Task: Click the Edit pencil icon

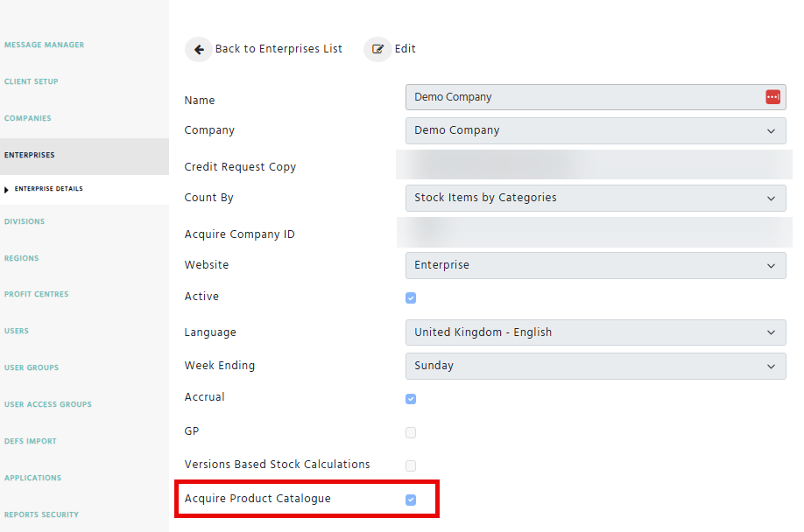Action: tap(377, 49)
